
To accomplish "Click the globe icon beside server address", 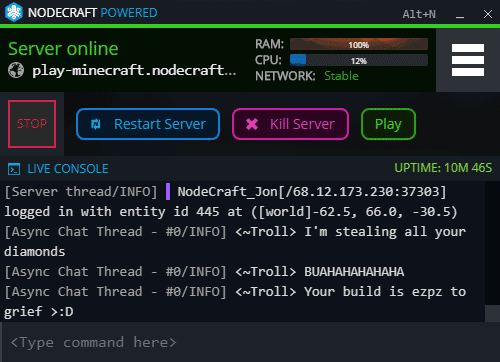I will 16,70.
